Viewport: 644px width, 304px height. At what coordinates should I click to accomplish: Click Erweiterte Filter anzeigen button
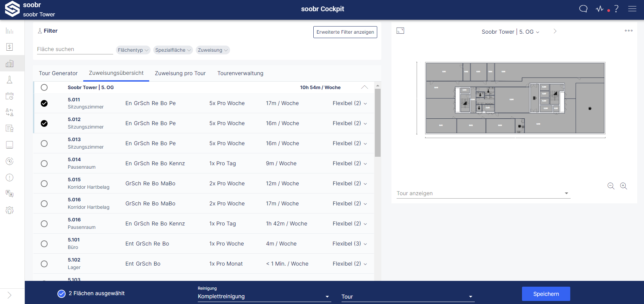point(345,32)
